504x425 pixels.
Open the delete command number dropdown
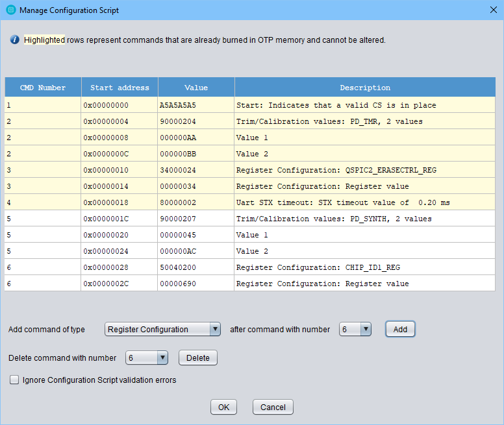147,358
